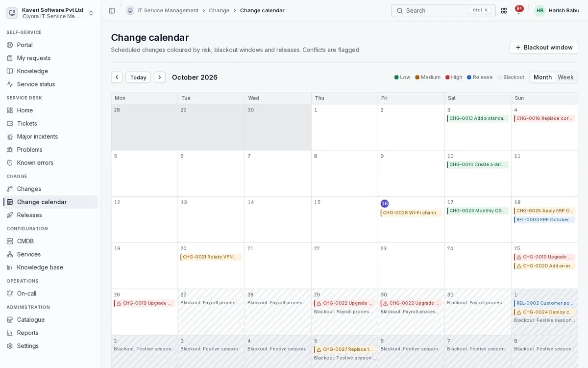
Task: Go to previous month arrow
Action: 117,78
